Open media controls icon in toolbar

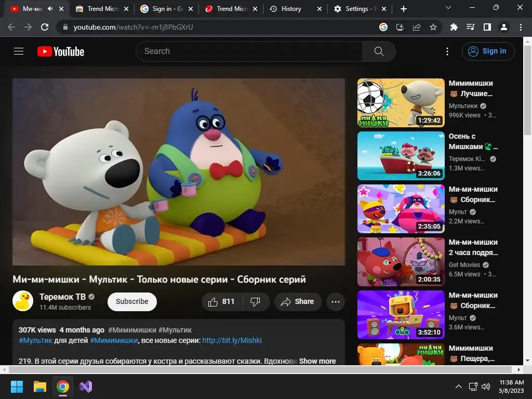[470, 27]
